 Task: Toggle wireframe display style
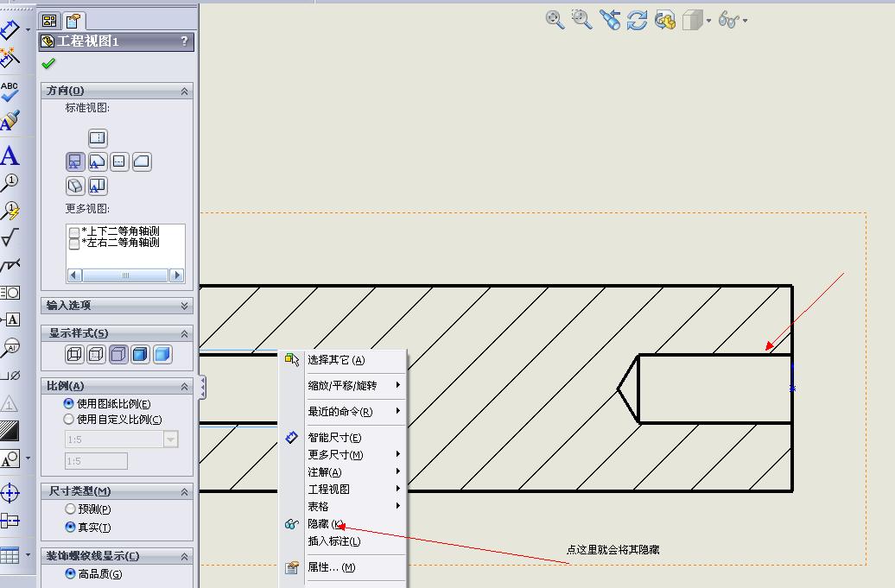click(75, 355)
